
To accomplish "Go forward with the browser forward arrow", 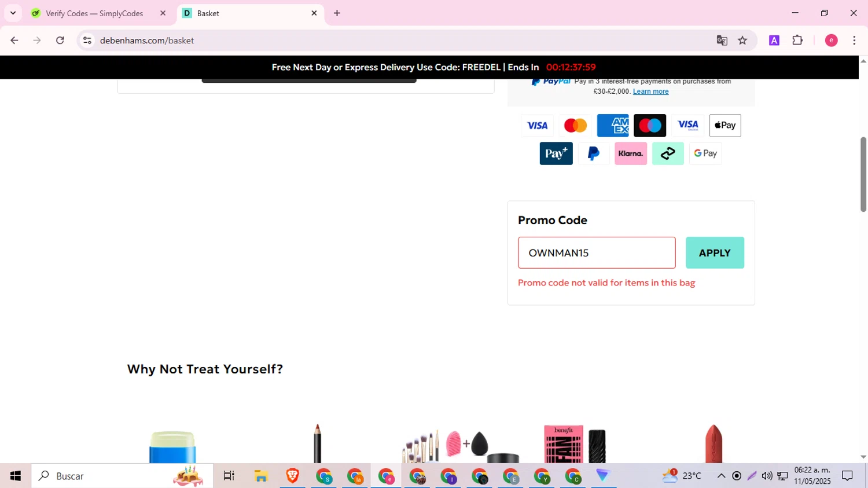I will (x=37, y=41).
